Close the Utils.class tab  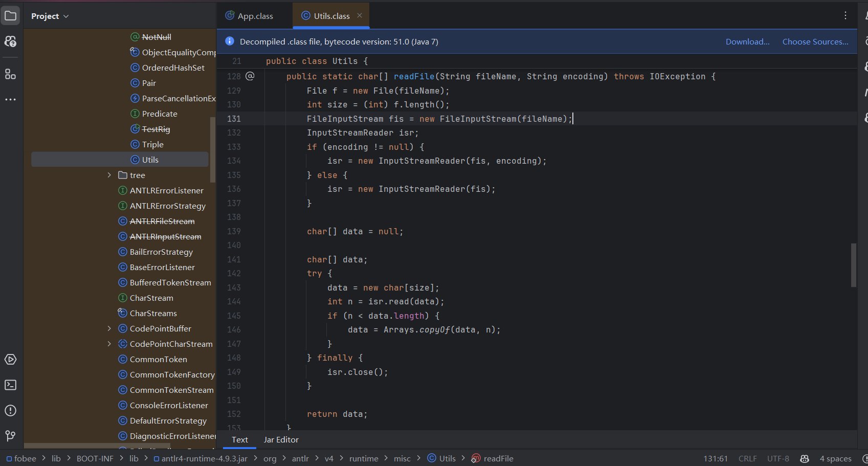click(x=360, y=15)
